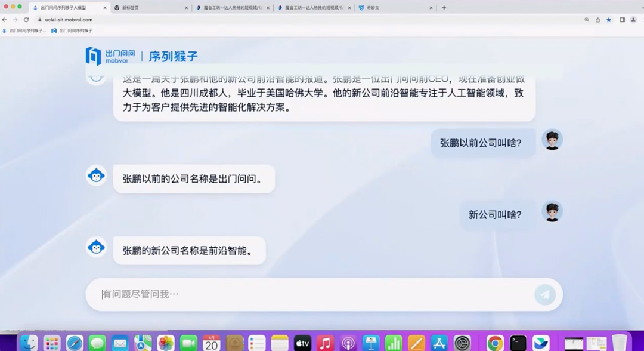Open a new tab with the plus button
This screenshot has height=351, width=644.
[x=444, y=8]
